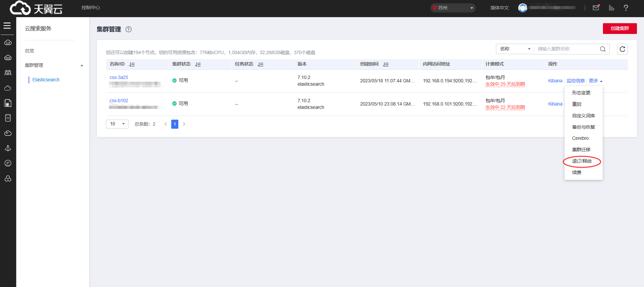Choose 重启 in the more menu
644x287 pixels.
(x=577, y=104)
